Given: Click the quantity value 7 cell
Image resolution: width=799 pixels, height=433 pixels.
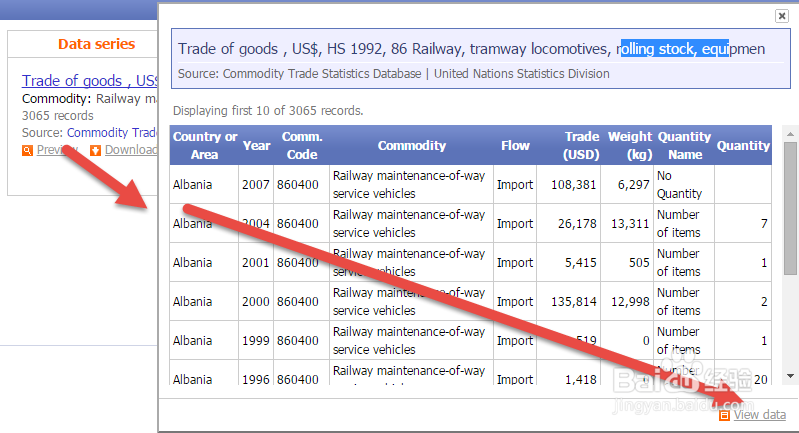Looking at the screenshot, I should (743, 223).
